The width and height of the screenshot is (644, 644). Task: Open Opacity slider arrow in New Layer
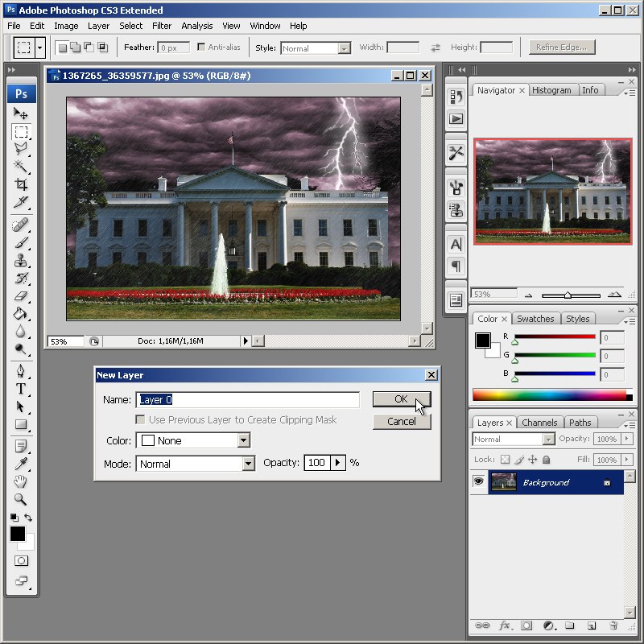[337, 463]
